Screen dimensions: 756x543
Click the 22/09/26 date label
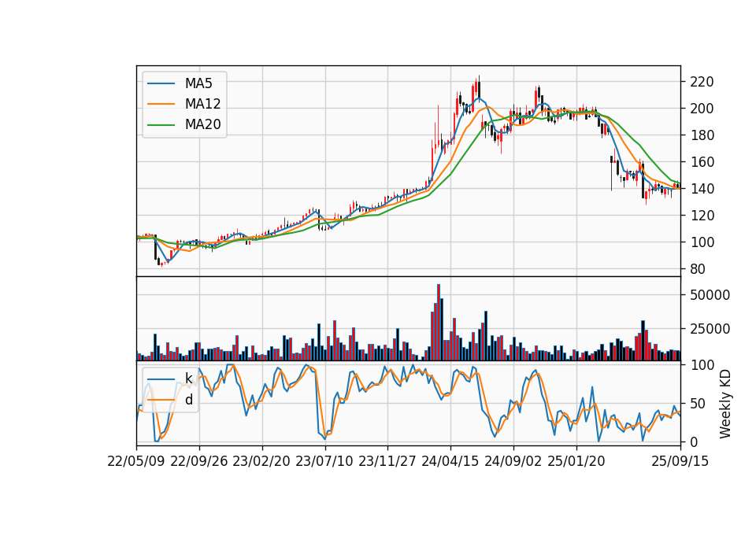click(x=199, y=462)
